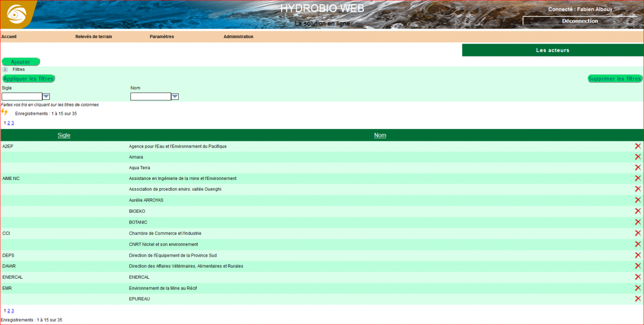Open the Nom filter dropdown arrow

175,97
